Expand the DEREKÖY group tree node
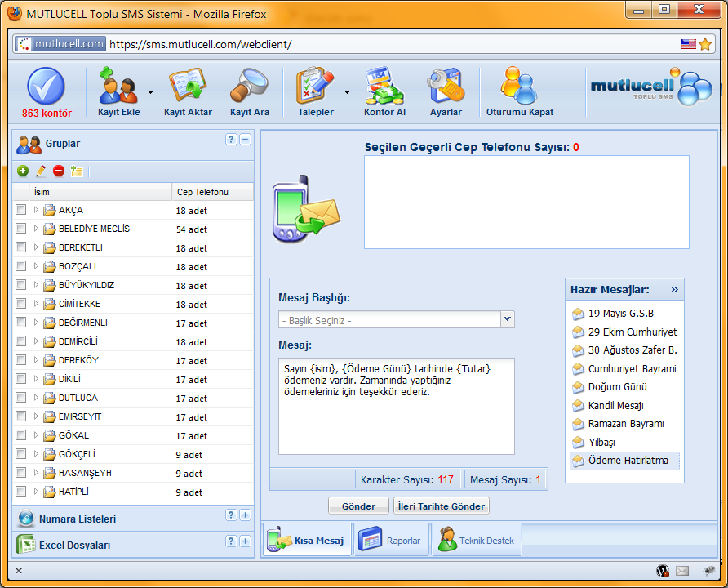 [x=36, y=359]
